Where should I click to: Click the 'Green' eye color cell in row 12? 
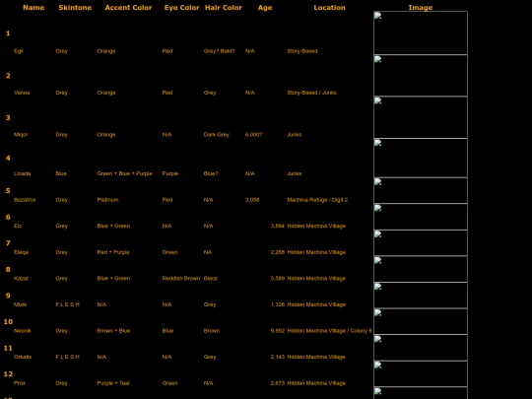(170, 383)
